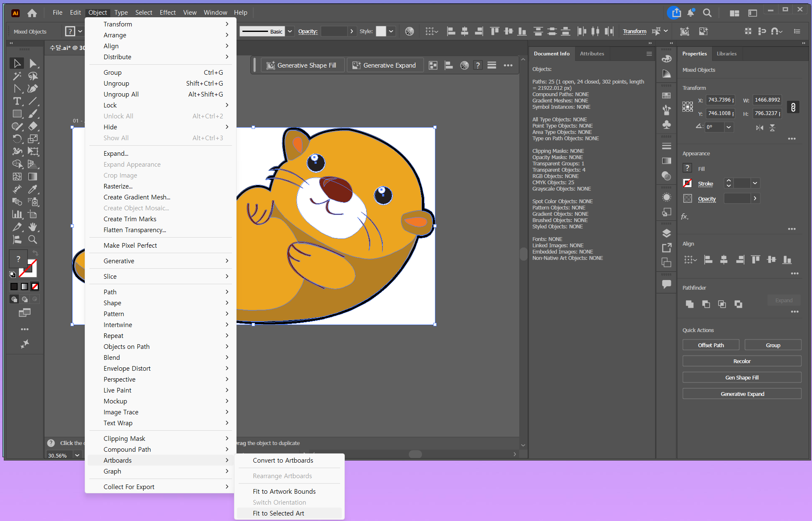Click the X position input field
The width and height of the screenshot is (812, 521).
click(x=719, y=100)
